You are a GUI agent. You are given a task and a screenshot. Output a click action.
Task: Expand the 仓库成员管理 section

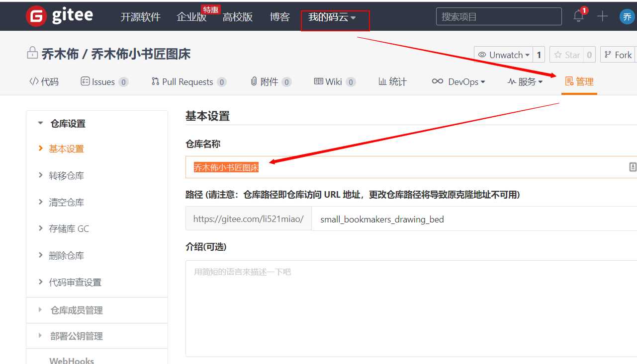tap(41, 310)
